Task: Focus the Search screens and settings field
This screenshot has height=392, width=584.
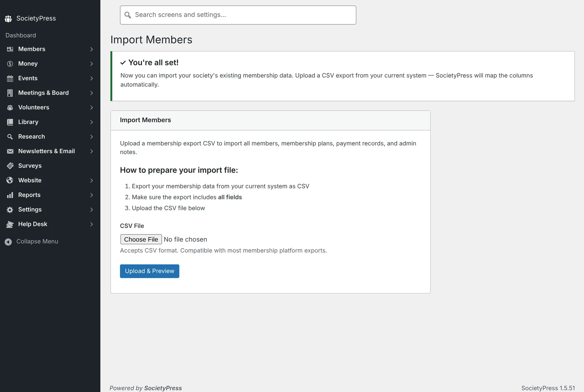Action: point(238,15)
